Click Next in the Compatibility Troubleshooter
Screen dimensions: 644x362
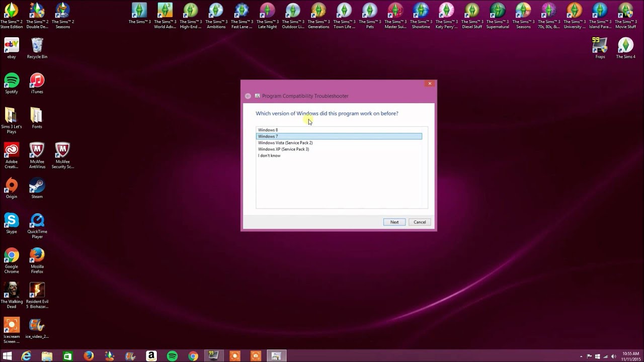click(394, 222)
